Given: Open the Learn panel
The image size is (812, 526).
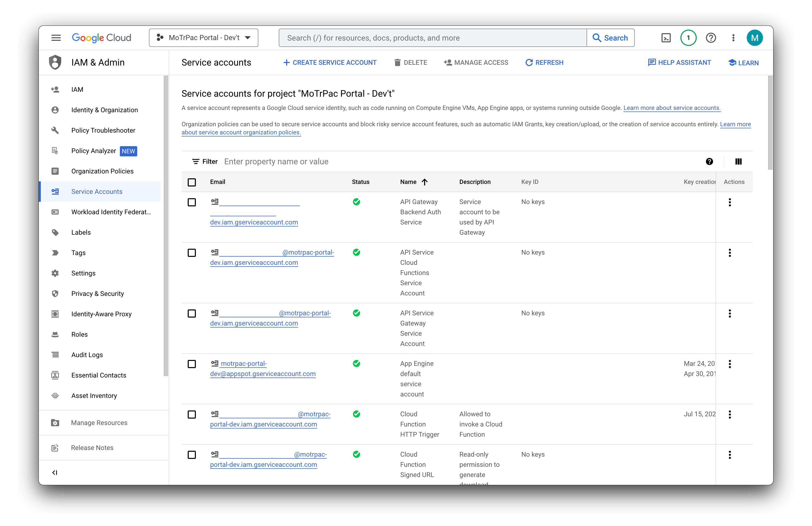Looking at the screenshot, I should tap(743, 63).
